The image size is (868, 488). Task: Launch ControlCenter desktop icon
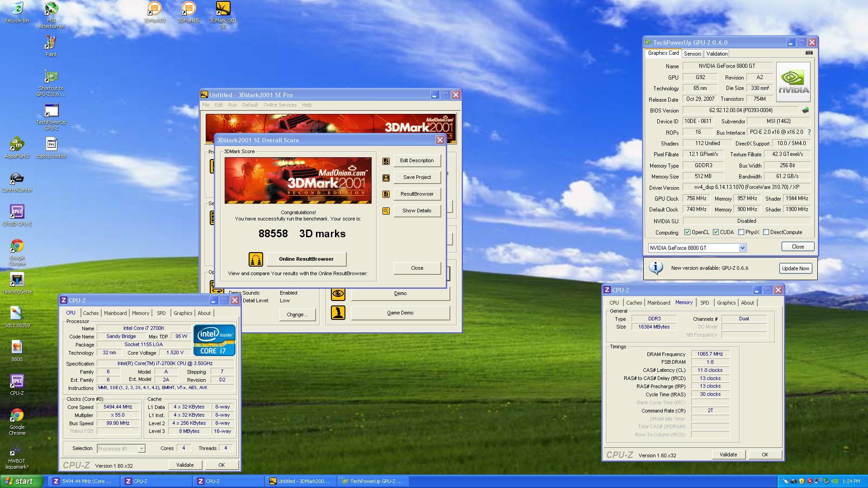pos(17,182)
